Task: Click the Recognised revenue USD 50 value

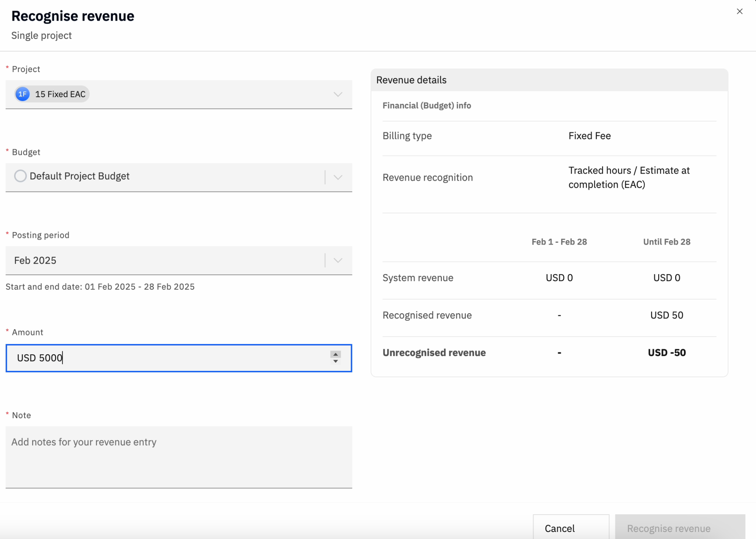Action: click(667, 315)
